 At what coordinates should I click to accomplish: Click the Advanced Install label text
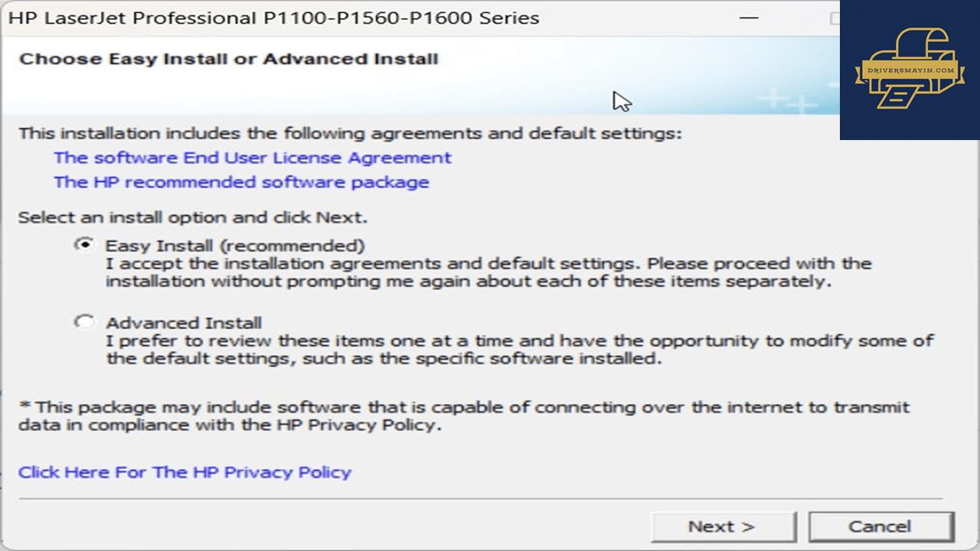pyautogui.click(x=184, y=322)
